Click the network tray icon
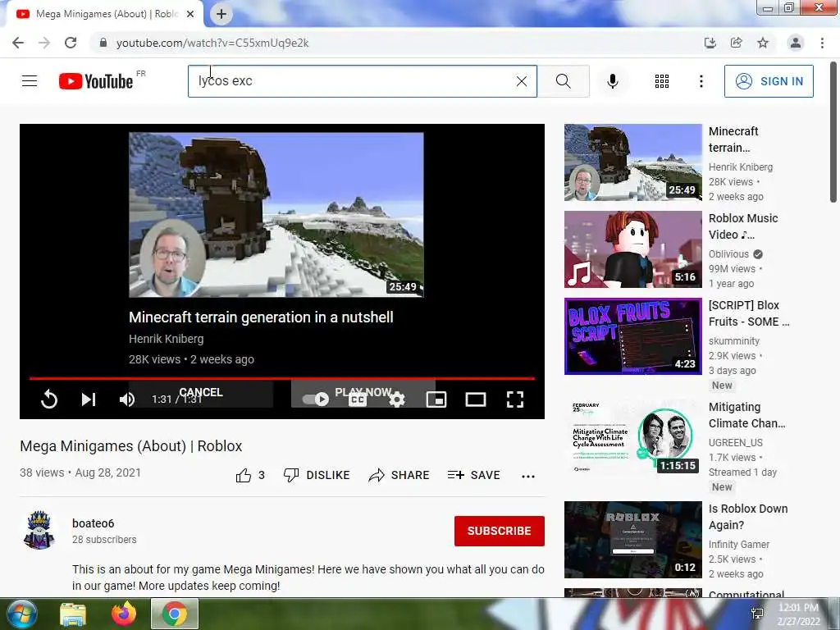Viewport: 840px width, 630px height. click(757, 614)
